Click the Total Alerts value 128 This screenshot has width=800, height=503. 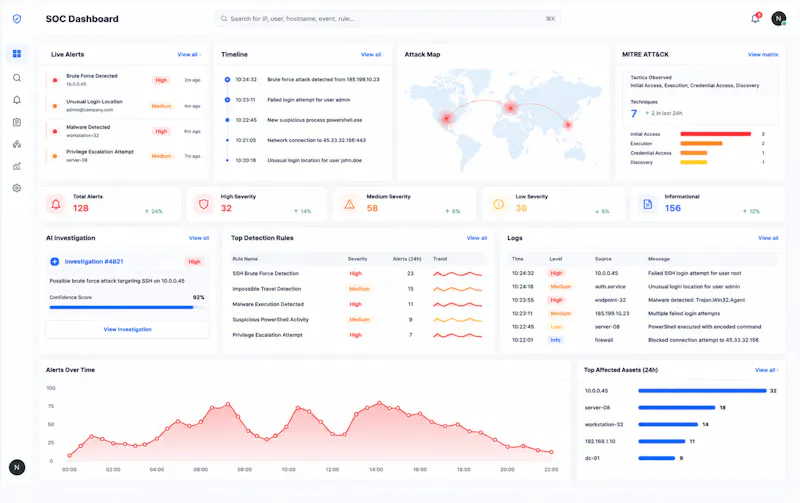(x=81, y=208)
